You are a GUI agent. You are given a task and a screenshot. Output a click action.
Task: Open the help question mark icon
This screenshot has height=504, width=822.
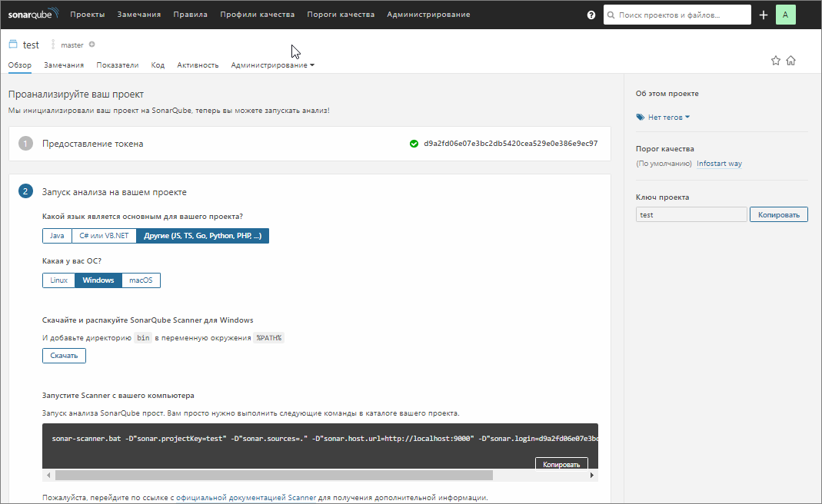591,15
